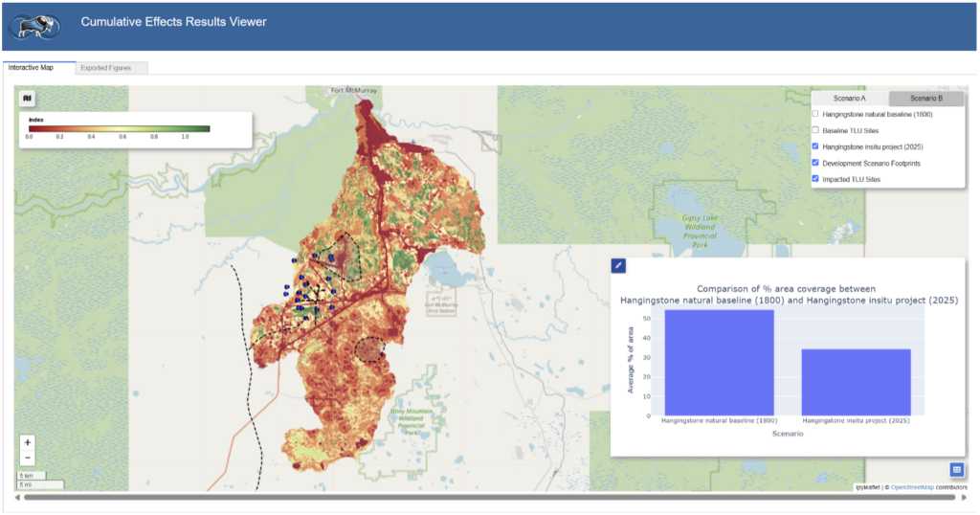The width and height of the screenshot is (980, 515).
Task: Hide the Impacted TLU Sites layer
Action: point(815,179)
